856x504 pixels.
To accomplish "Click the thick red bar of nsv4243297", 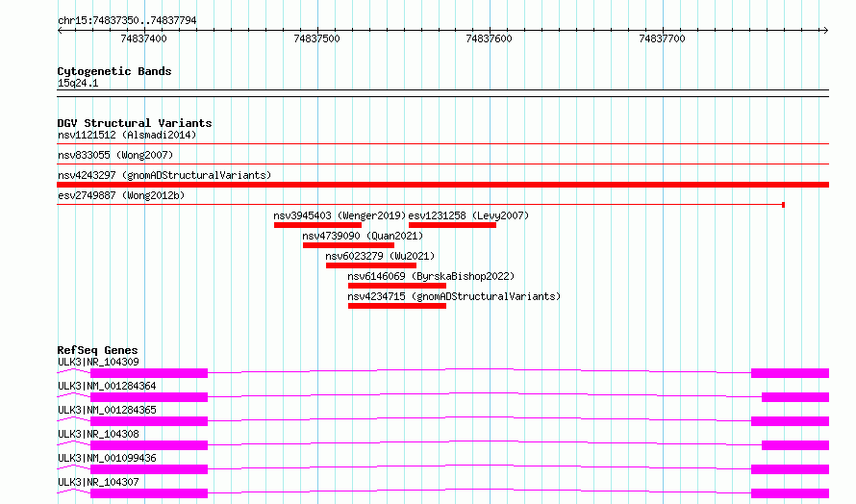I will point(442,185).
